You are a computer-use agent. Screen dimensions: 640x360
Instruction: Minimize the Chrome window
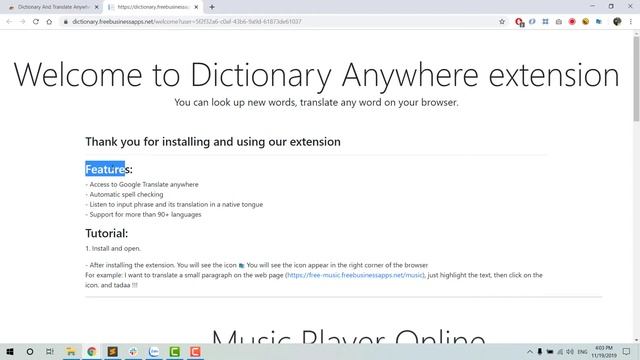click(592, 6)
